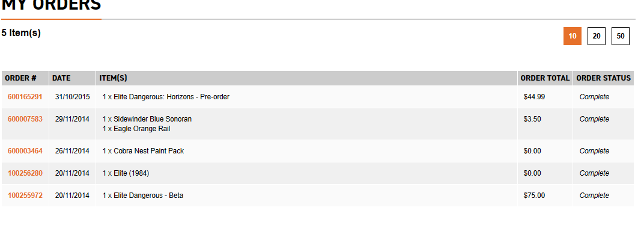Open order 600007583
This screenshot has height=225, width=644.
25,119
